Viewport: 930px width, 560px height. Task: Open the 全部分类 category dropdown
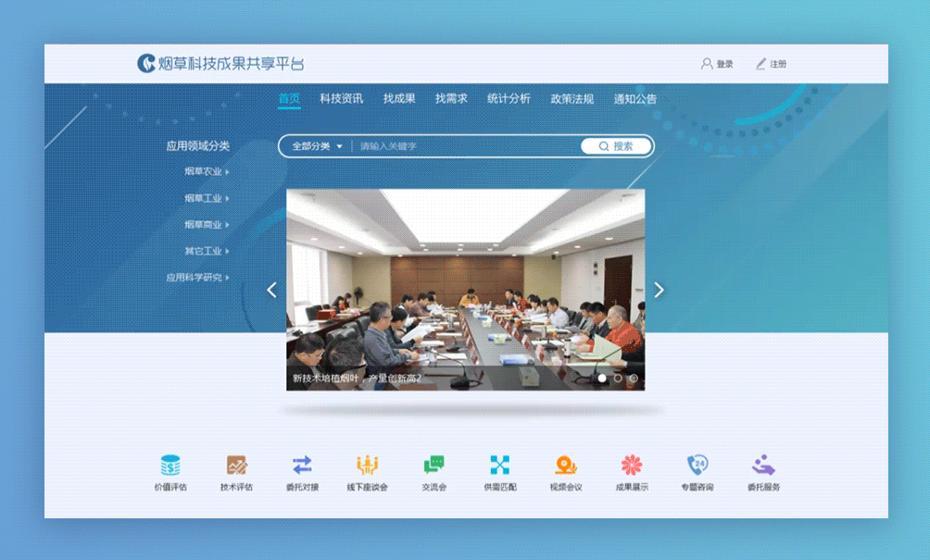tap(318, 146)
